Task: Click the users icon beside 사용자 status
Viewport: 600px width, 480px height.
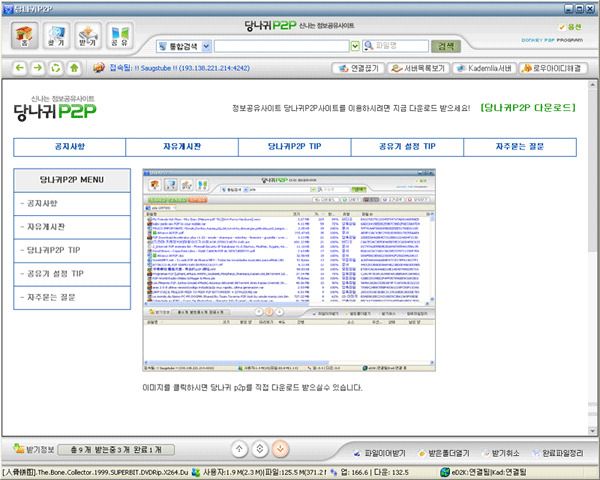Action: coord(196,472)
